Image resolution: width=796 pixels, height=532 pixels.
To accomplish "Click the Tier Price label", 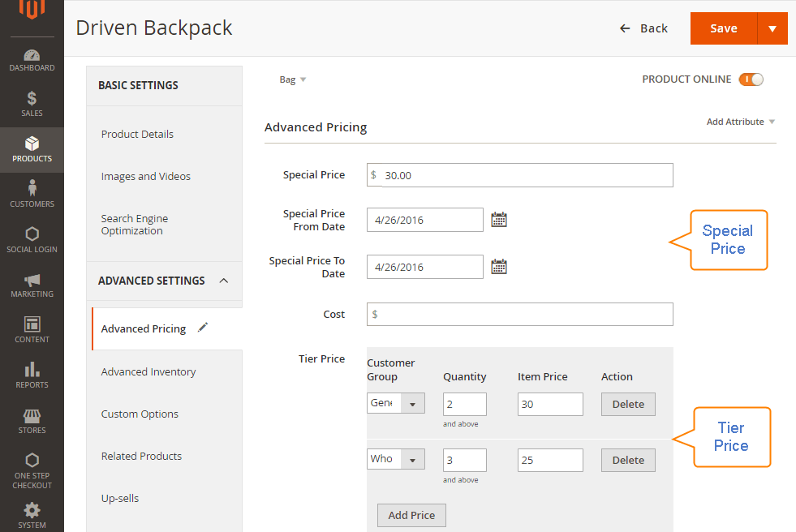I will (x=322, y=358).
